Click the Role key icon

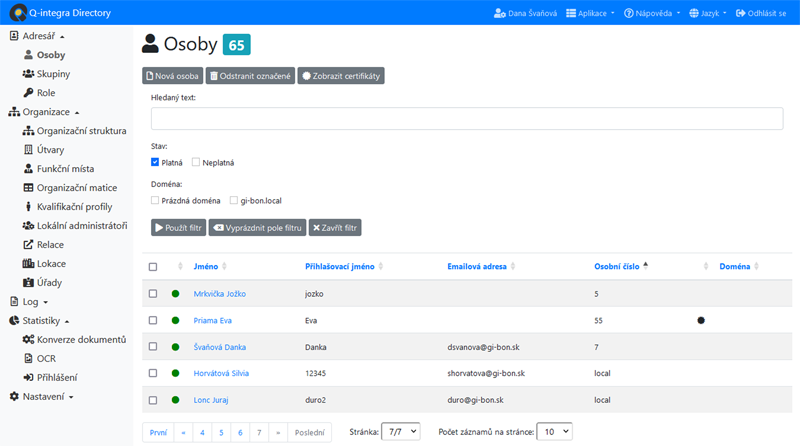(x=29, y=92)
